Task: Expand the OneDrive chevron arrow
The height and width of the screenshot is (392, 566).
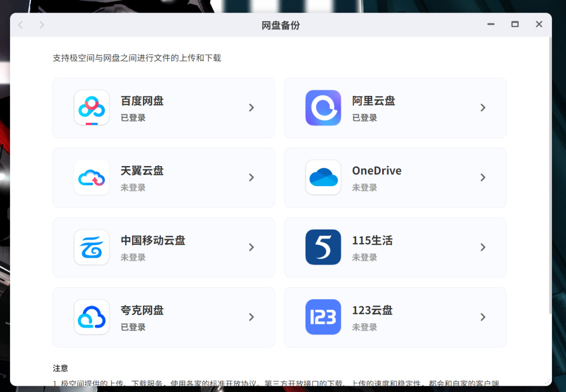Action: 483,177
